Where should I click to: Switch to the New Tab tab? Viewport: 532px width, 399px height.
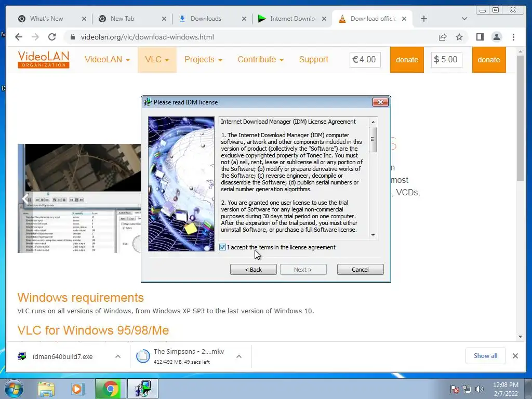click(x=122, y=19)
